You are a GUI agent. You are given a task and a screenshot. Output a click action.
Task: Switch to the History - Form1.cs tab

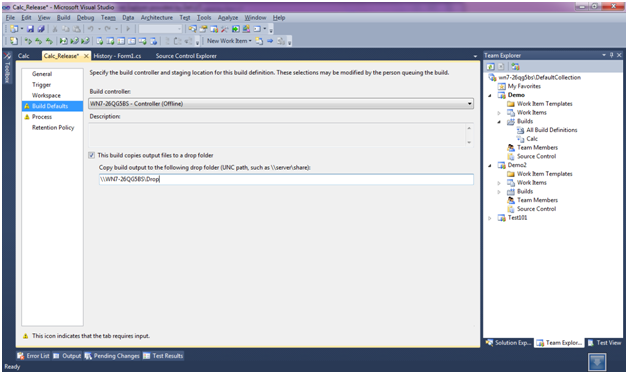117,56
